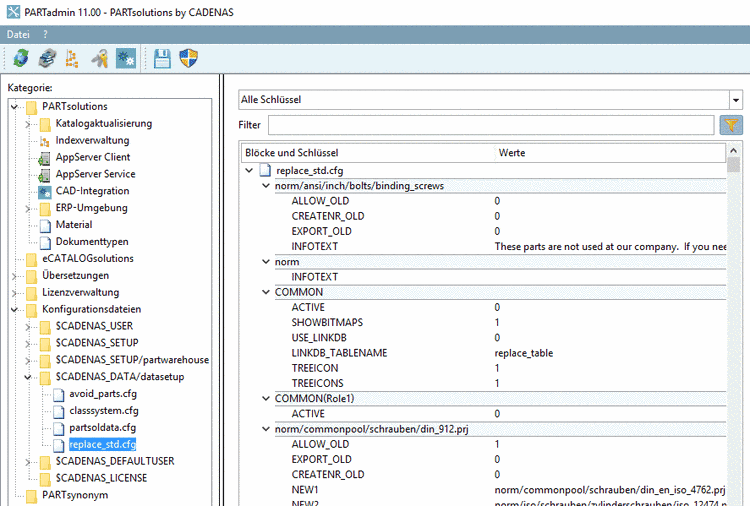
Task: Click the orange tree structure toolbar icon
Action: 72,59
